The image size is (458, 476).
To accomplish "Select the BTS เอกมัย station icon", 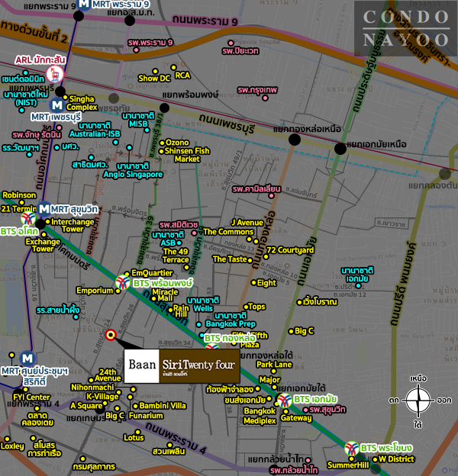I will click(284, 400).
